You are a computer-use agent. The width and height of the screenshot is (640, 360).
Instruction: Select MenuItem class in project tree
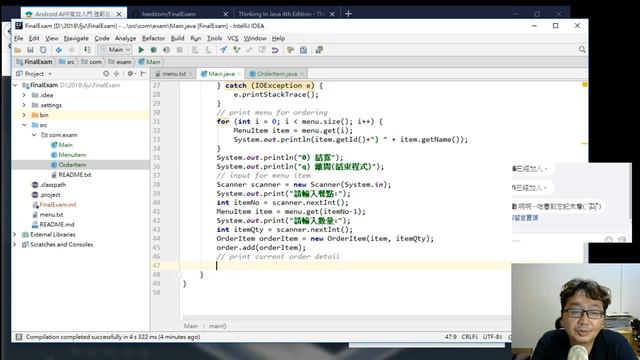coord(72,155)
